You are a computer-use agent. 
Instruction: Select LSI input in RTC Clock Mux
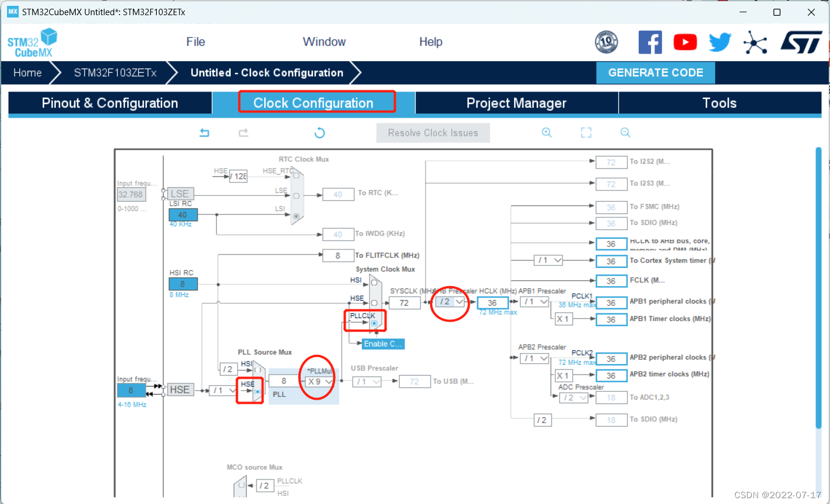[297, 216]
